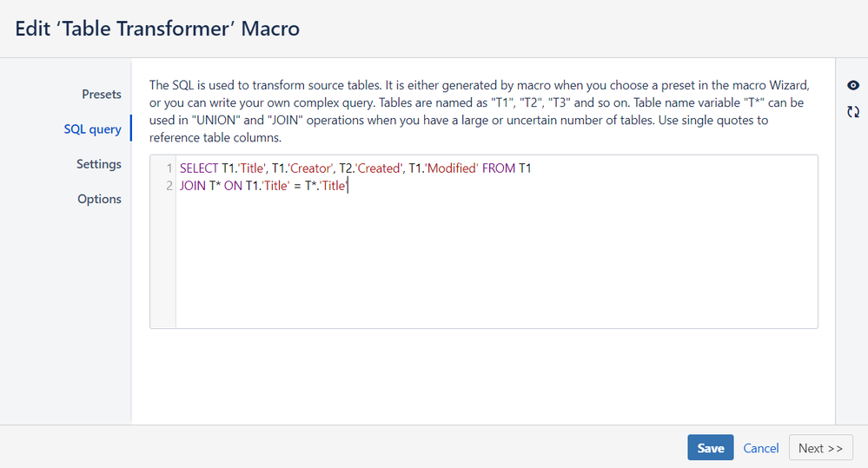Cancel editing the macro

click(760, 447)
